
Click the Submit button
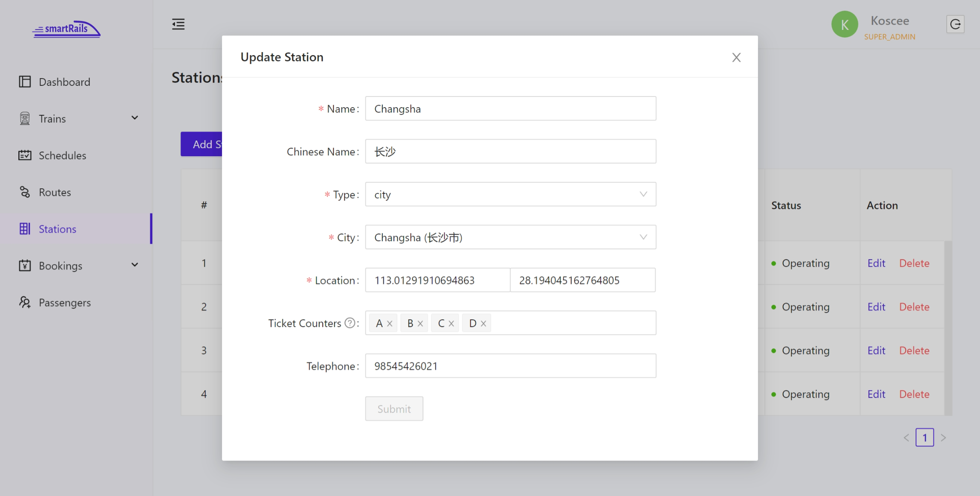coord(394,408)
